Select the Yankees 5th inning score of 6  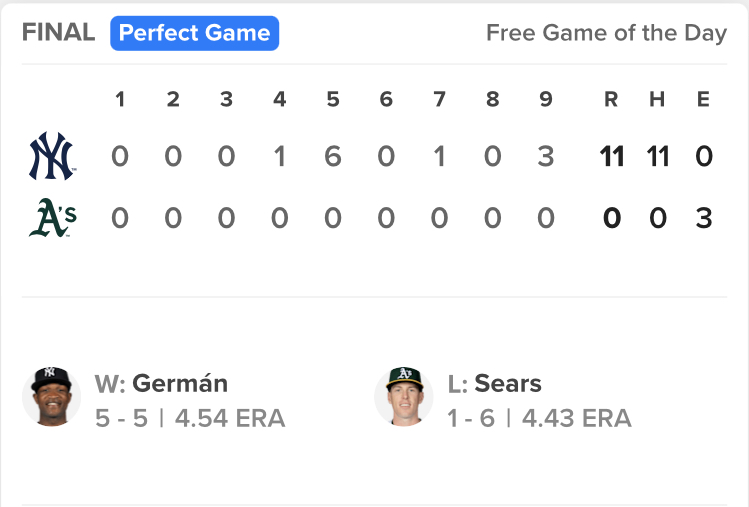point(333,156)
